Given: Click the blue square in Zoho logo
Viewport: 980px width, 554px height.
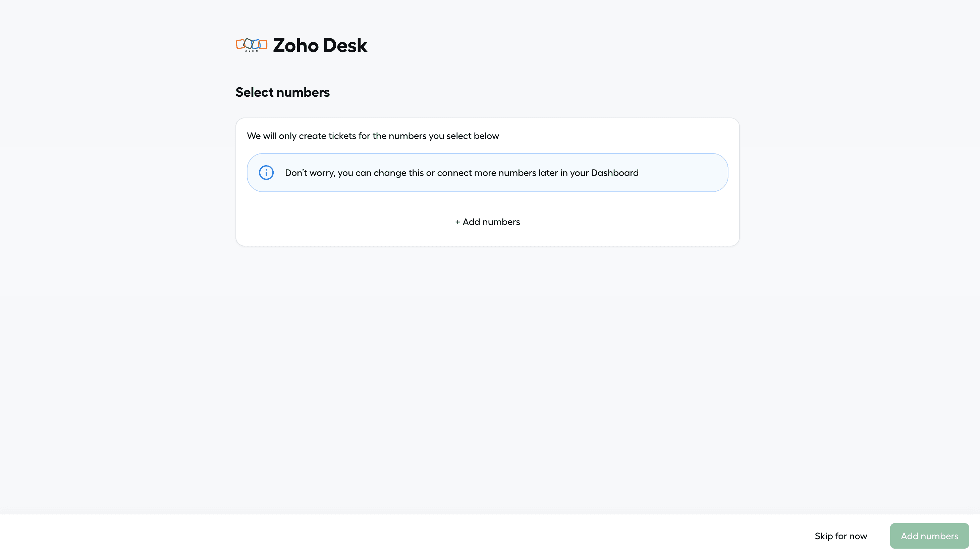Looking at the screenshot, I should 257,45.
